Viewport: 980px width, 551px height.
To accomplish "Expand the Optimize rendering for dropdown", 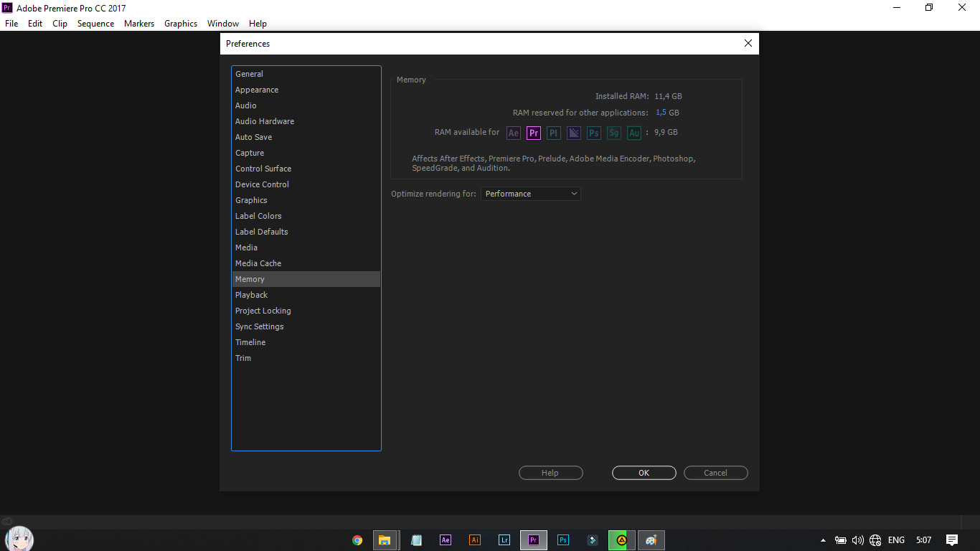I will pyautogui.click(x=531, y=194).
